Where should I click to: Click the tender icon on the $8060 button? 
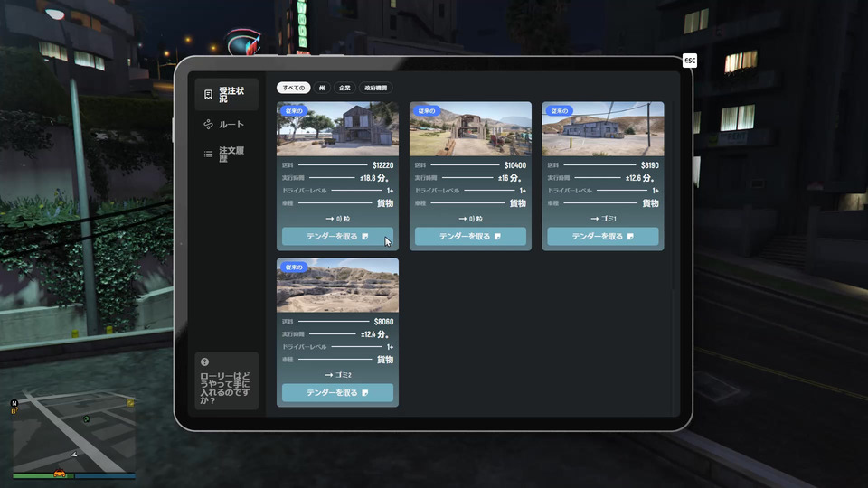point(364,393)
